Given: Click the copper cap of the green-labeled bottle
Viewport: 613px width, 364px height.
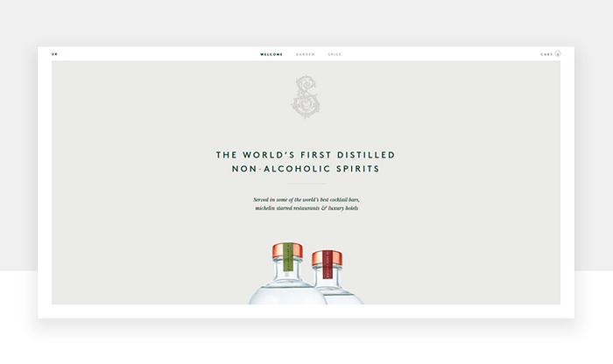Looking at the screenshot, I should pyautogui.click(x=287, y=250).
